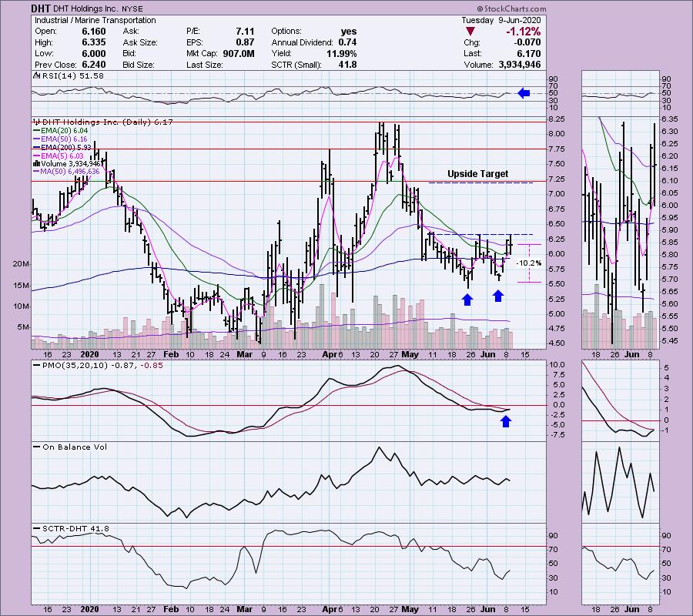Click the 'RSI(14) 51.58' indicator label
Image resolution: width=693 pixels, height=616 pixels.
click(x=72, y=75)
